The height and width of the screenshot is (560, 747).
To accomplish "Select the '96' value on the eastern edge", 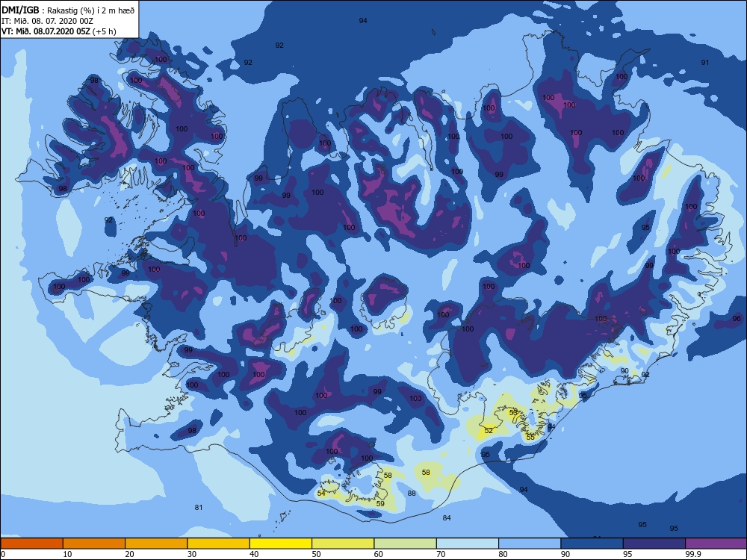I will tap(737, 319).
